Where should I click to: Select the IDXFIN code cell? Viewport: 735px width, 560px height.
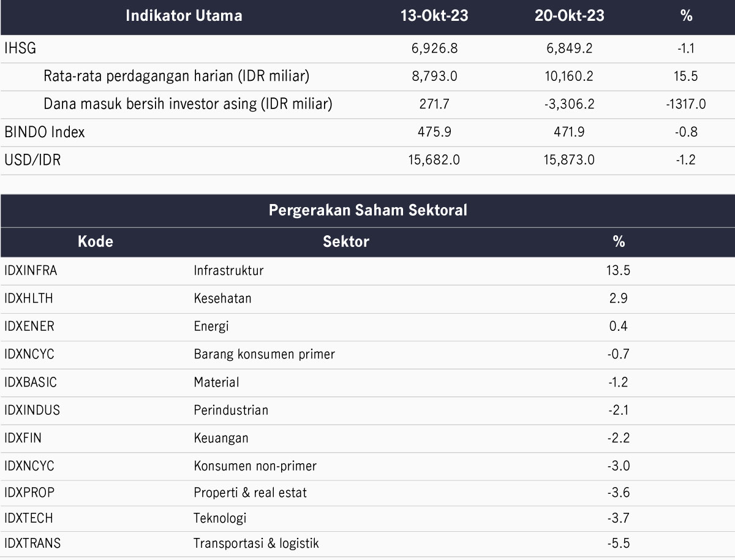pyautogui.click(x=23, y=438)
